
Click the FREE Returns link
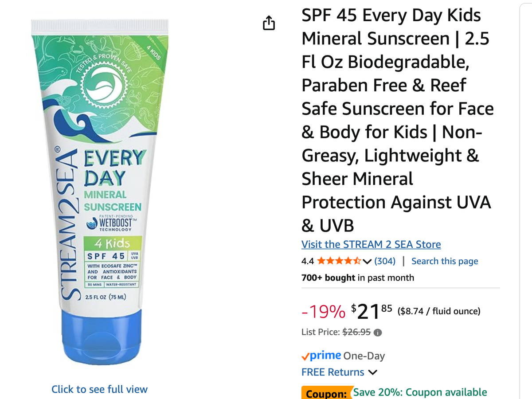(x=333, y=372)
